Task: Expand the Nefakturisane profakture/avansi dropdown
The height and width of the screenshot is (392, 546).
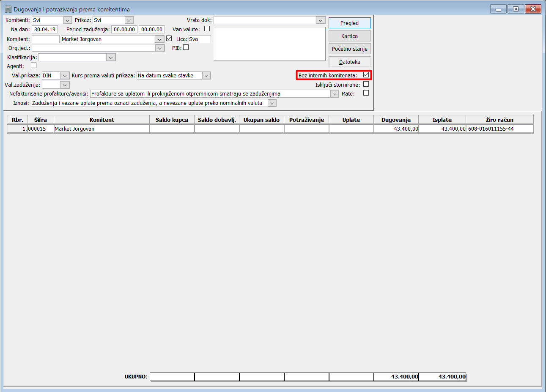Action: pyautogui.click(x=335, y=93)
